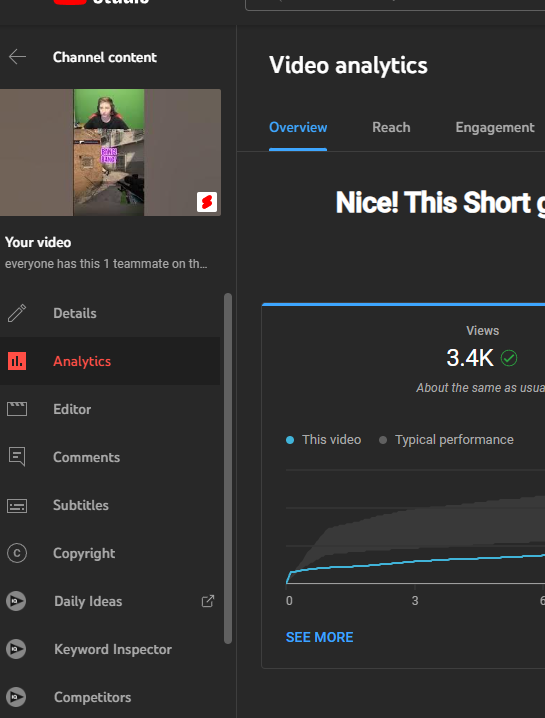Click the back arrow to Channel content
Image resolution: width=545 pixels, height=718 pixels.
pyautogui.click(x=17, y=57)
